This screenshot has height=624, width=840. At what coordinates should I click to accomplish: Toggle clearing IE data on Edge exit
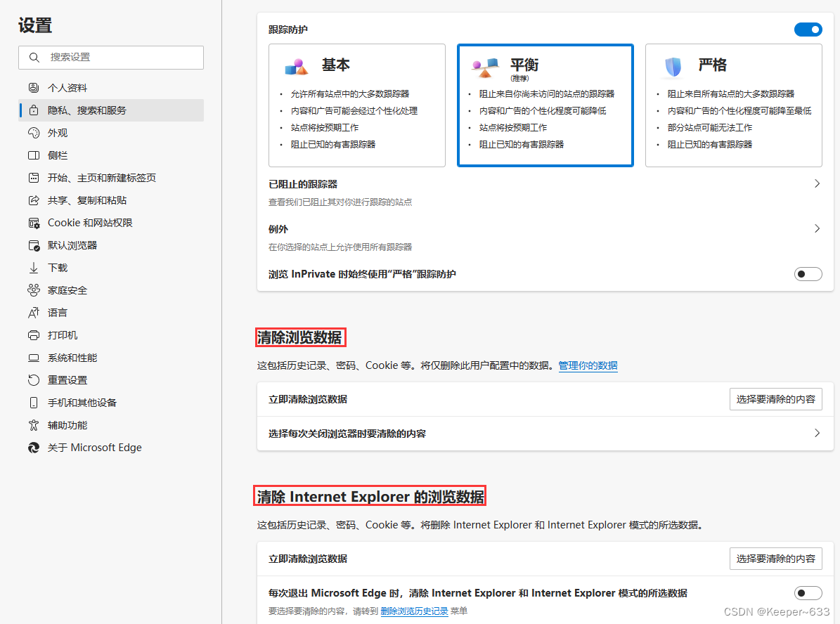pyautogui.click(x=808, y=592)
